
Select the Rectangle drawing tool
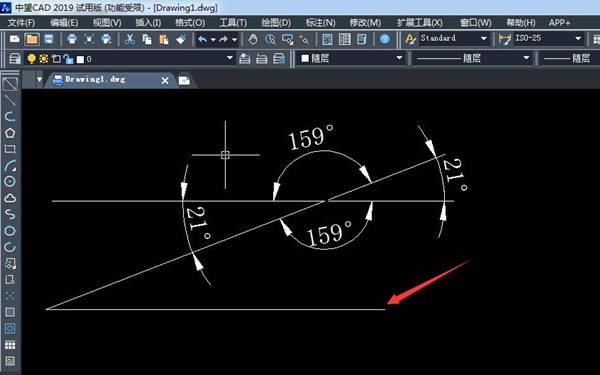point(10,149)
